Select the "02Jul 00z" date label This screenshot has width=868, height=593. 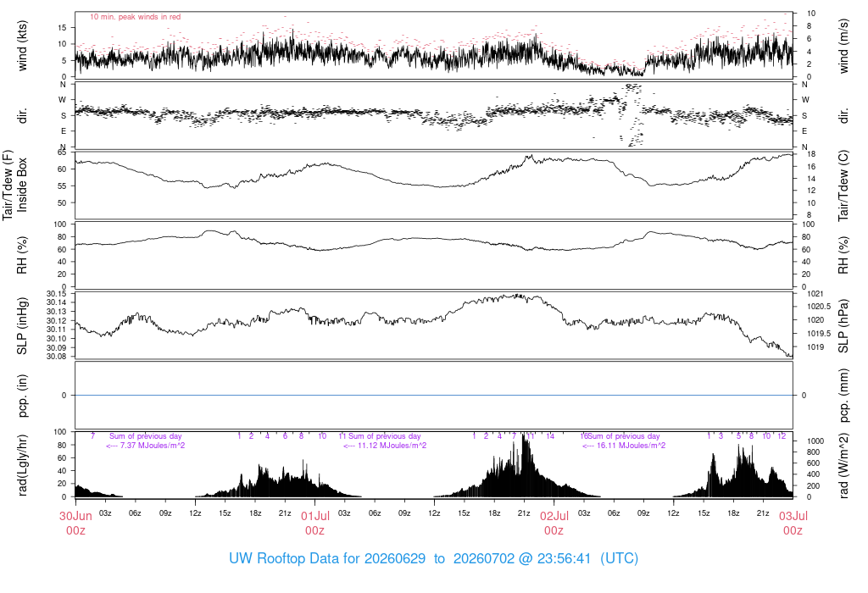pyautogui.click(x=554, y=523)
